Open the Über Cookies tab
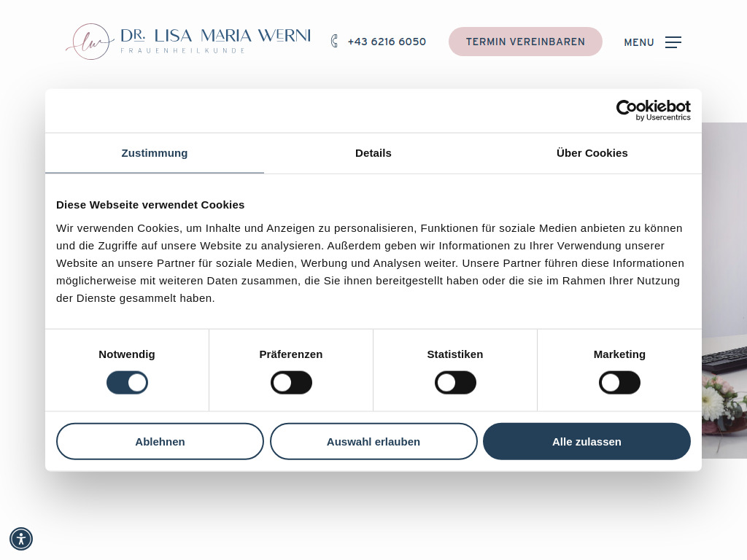This screenshot has width=747, height=560. tap(592, 153)
